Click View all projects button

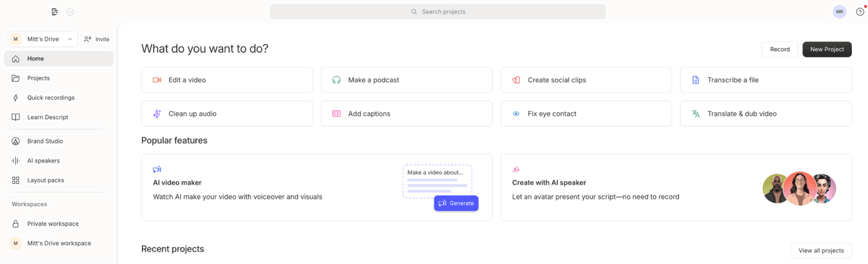(x=821, y=250)
